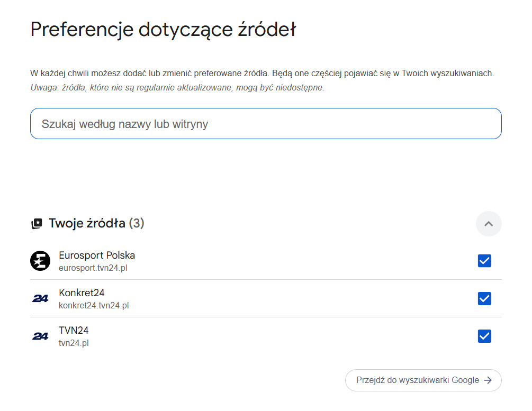Uncheck the Eurosport Polska checkbox
532x411 pixels.
point(484,261)
